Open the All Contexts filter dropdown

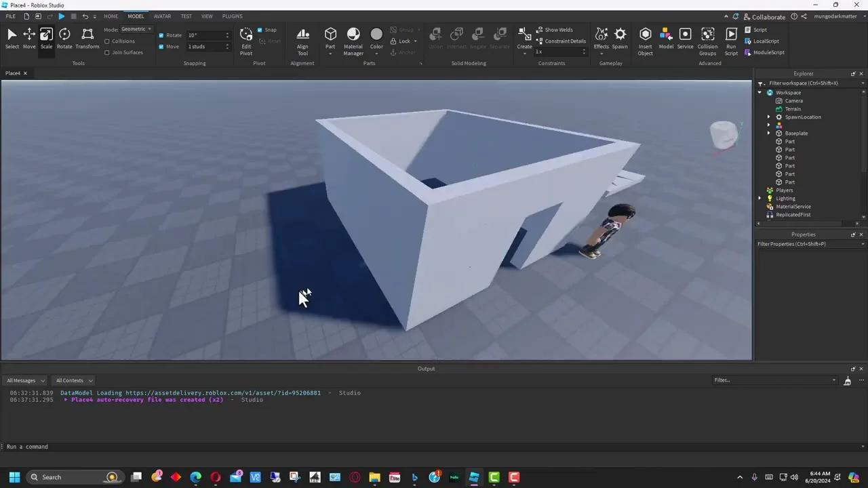[x=74, y=381]
